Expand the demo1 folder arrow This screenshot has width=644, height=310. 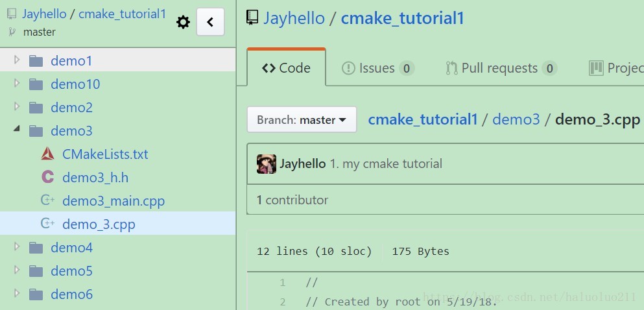[x=17, y=60]
